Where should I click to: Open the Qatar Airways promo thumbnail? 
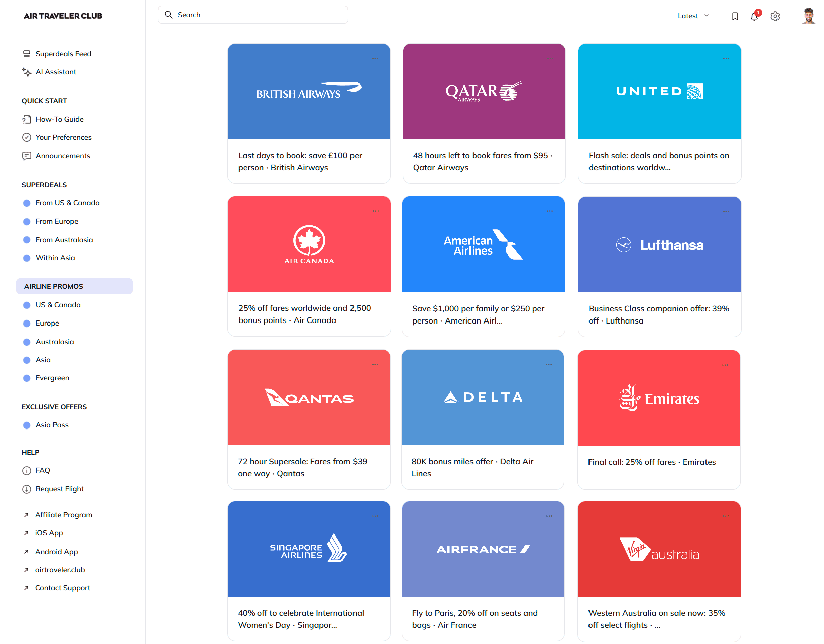[484, 91]
